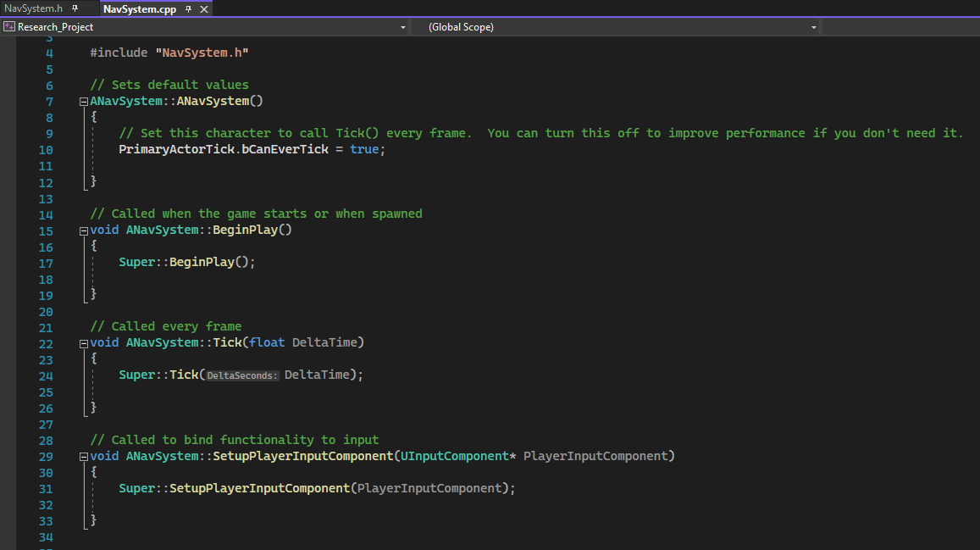This screenshot has height=550, width=980.
Task: Click line number 10 in the margin
Action: (45, 149)
